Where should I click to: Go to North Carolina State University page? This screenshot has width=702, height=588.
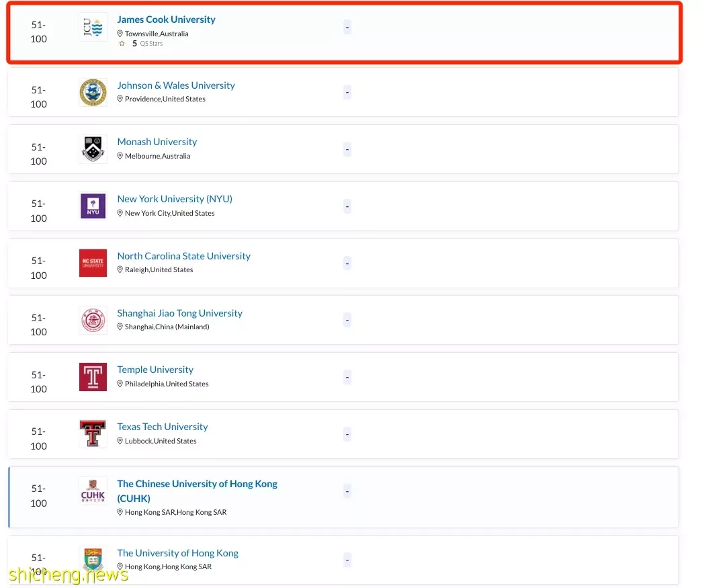pos(183,256)
